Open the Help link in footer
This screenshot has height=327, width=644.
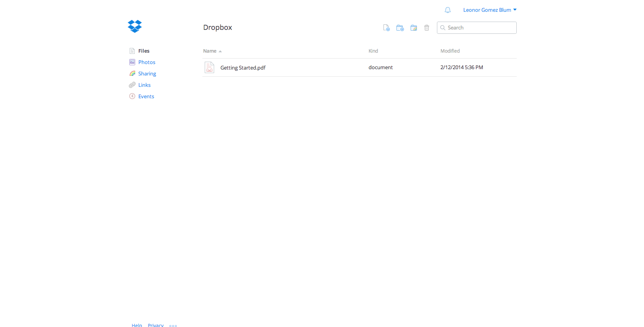click(137, 325)
